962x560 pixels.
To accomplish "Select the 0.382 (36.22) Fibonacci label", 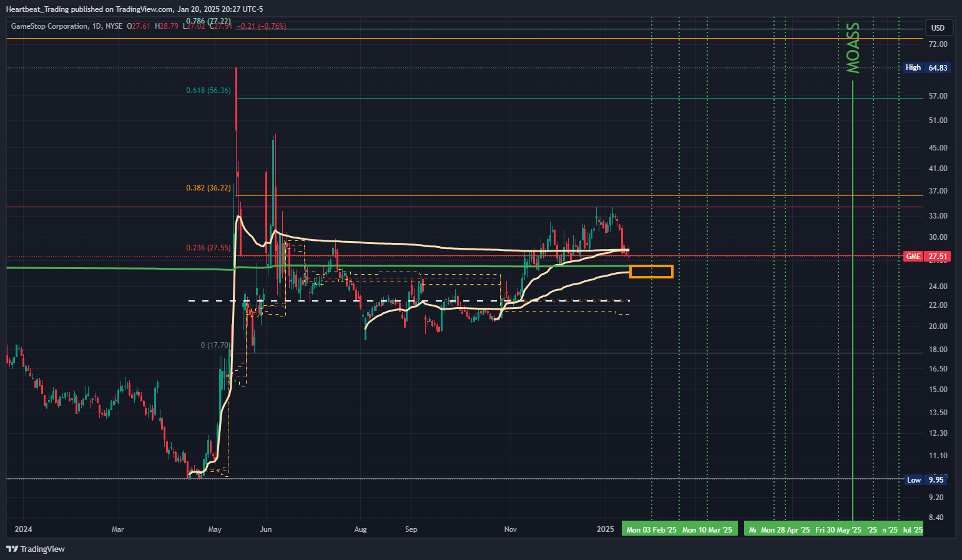I will (x=209, y=188).
